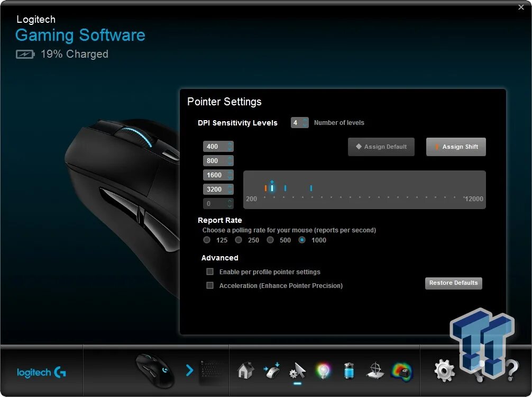The image size is (532, 397).
Task: Click the Assign Shift button
Action: tap(456, 147)
